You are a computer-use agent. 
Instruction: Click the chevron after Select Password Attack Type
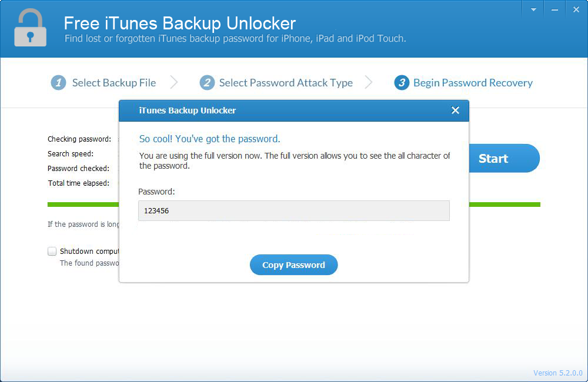(x=369, y=83)
